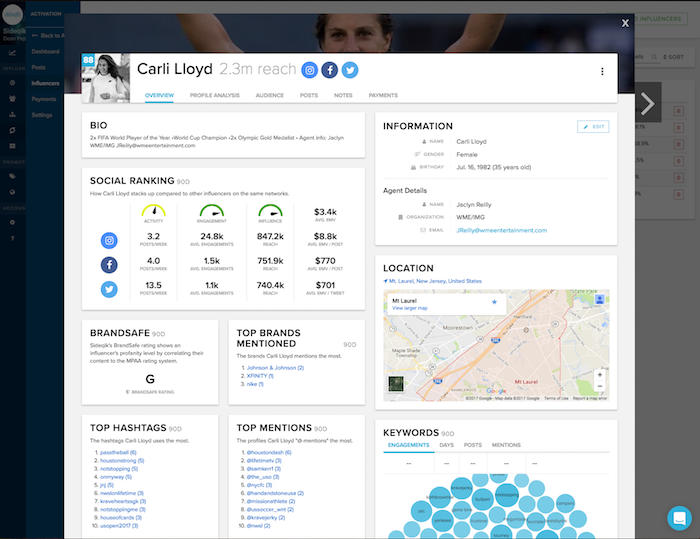The height and width of the screenshot is (539, 700).
Task: Click Instagram icon in Social Ranking
Action: click(109, 241)
